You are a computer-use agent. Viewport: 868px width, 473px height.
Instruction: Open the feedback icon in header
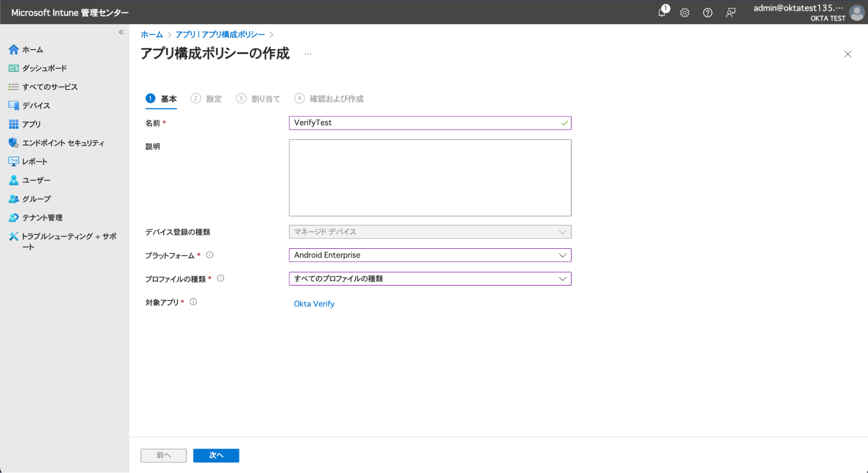click(731, 13)
